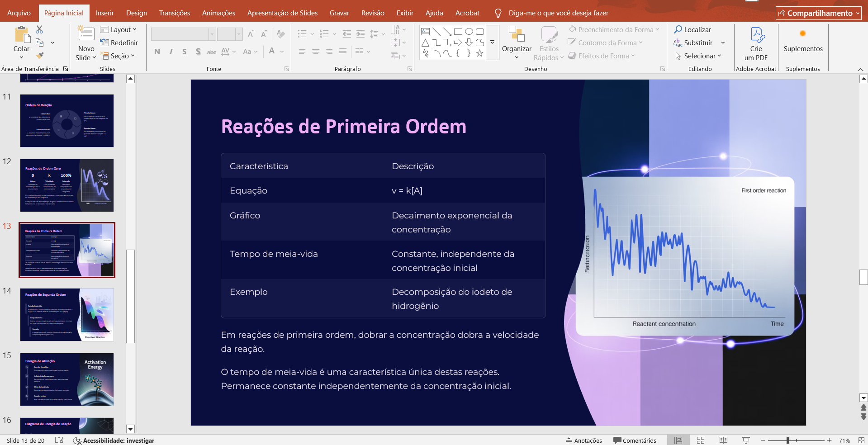This screenshot has width=868, height=445.
Task: Toggle align text right
Action: coord(329,52)
